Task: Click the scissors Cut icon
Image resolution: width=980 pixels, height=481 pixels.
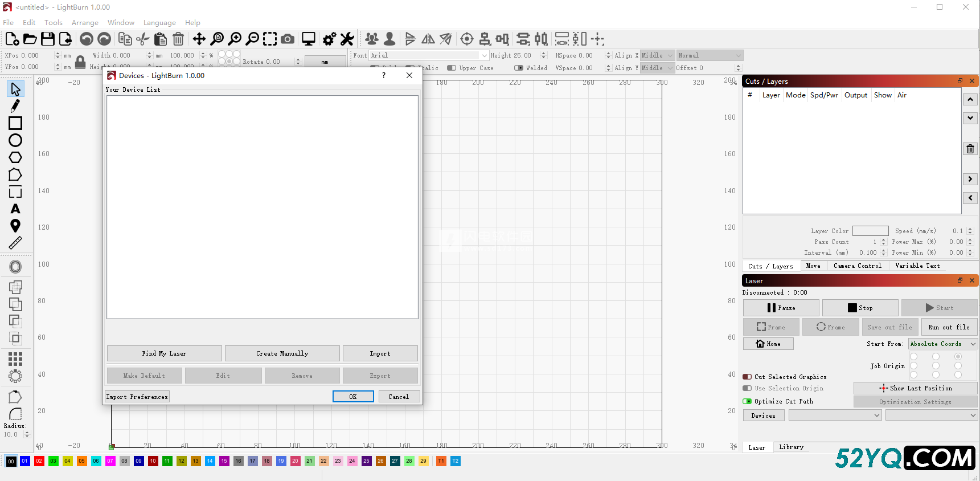Action: (143, 39)
